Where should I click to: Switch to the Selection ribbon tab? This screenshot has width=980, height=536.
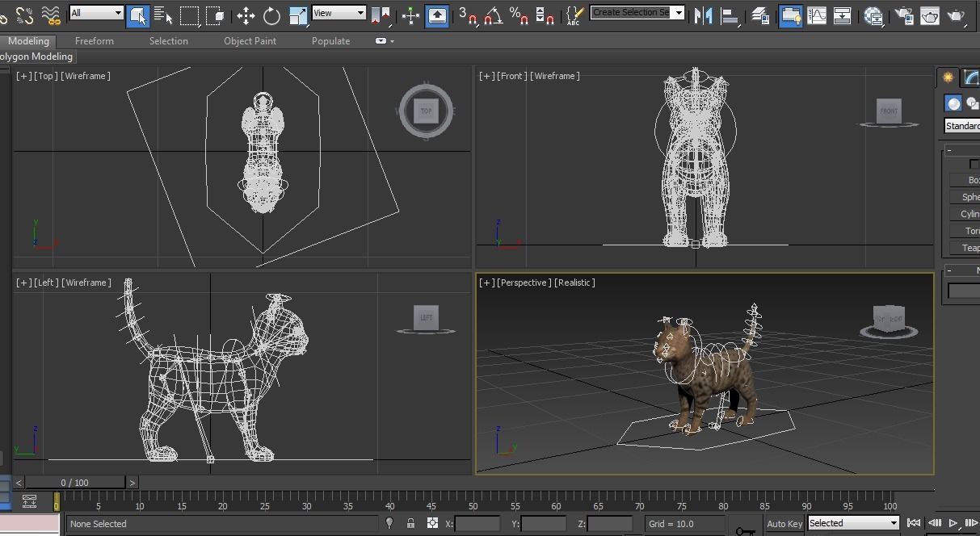(x=168, y=41)
